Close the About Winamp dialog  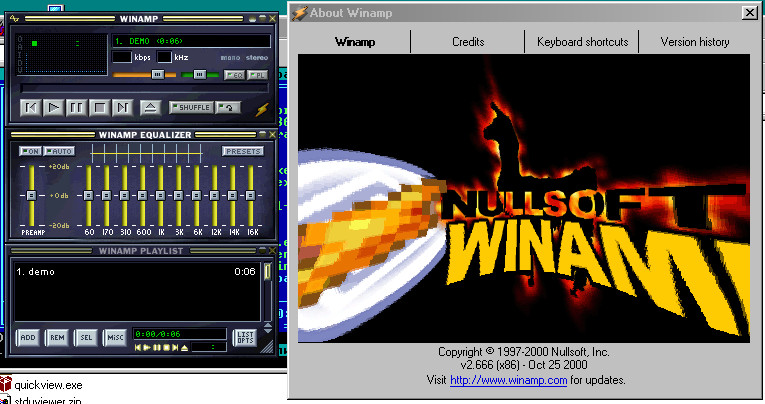(749, 13)
